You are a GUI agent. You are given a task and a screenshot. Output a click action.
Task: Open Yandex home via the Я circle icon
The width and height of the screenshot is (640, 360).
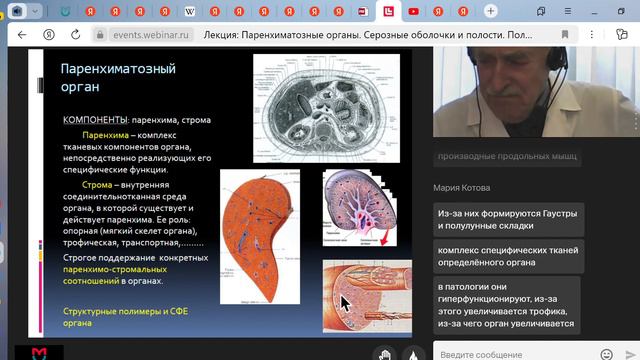coord(49,35)
